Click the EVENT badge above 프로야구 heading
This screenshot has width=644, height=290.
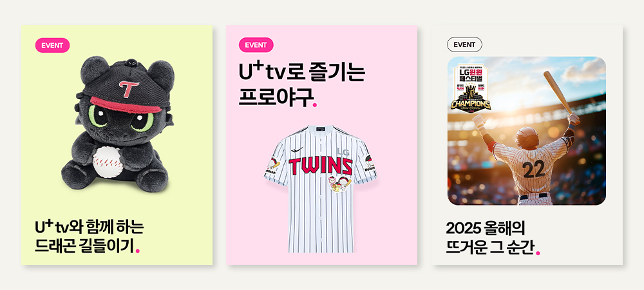click(x=256, y=45)
